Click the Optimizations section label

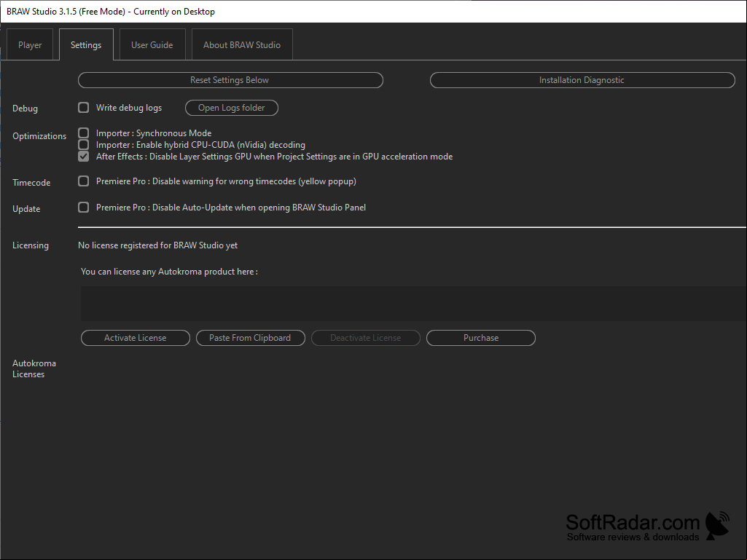click(x=39, y=136)
